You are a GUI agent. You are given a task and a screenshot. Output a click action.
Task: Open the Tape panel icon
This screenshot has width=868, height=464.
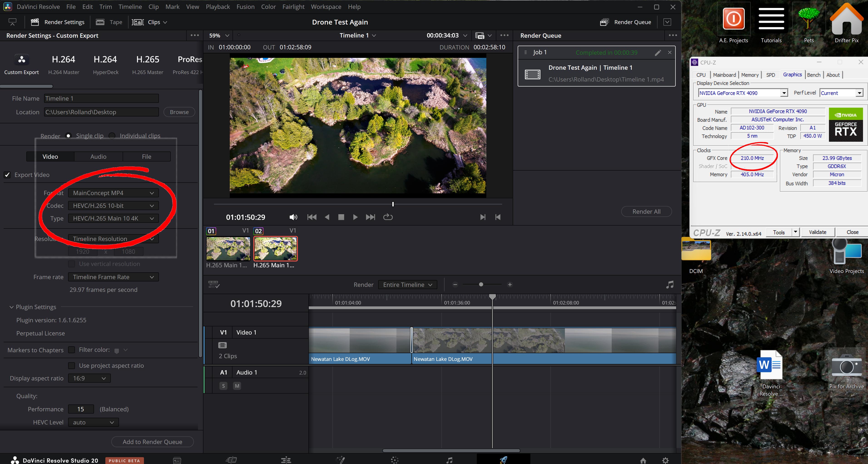(x=100, y=22)
